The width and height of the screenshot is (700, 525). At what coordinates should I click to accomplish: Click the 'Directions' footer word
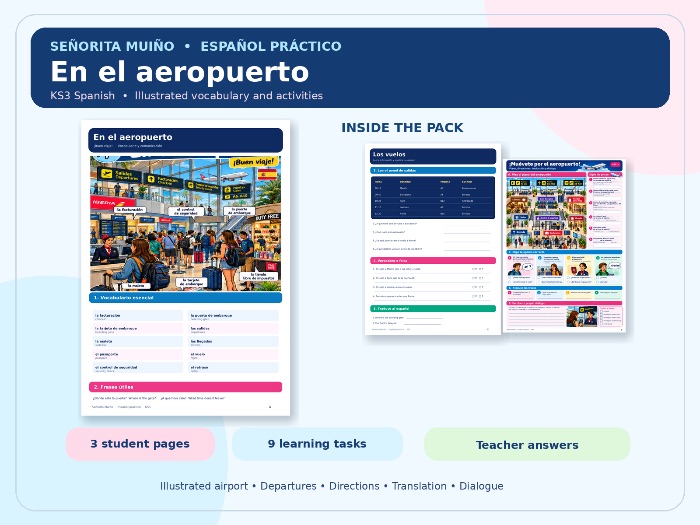coord(354,486)
